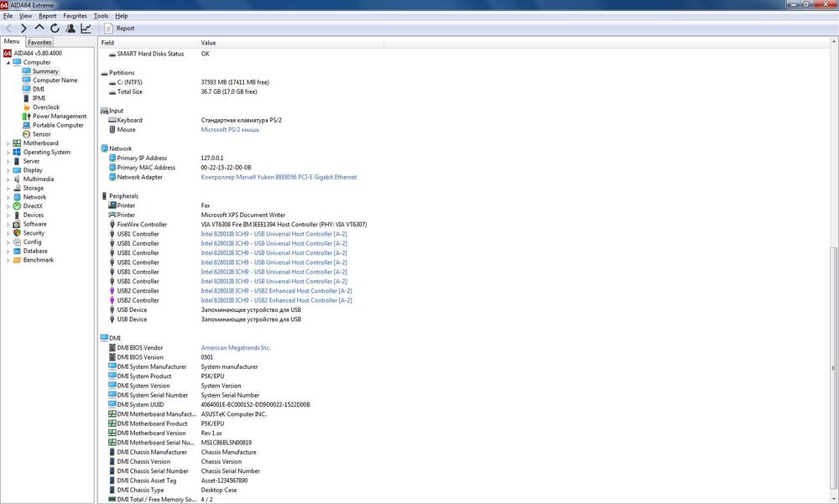Open the first USB2 Enhanced Host Controller link
The height and width of the screenshot is (504, 839).
277,291
